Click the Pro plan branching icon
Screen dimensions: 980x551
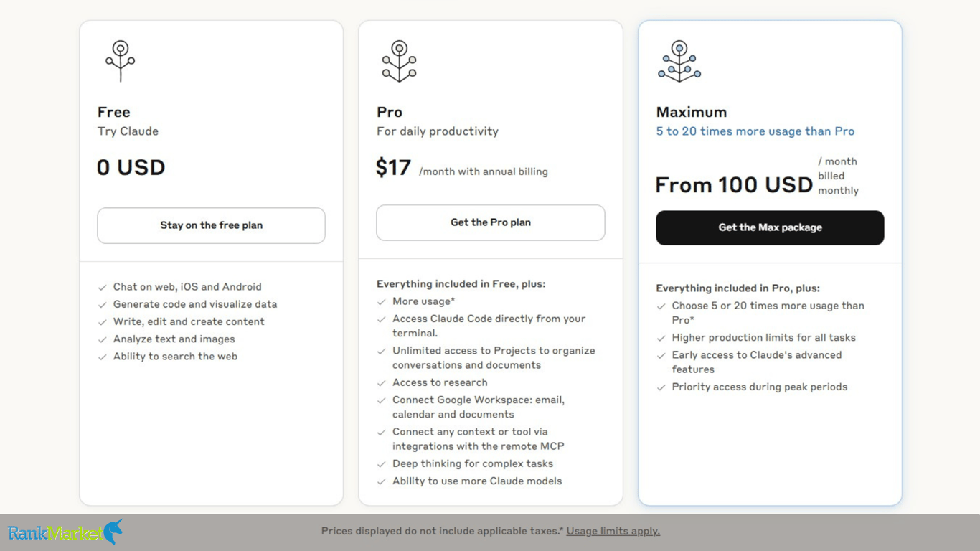tap(400, 61)
